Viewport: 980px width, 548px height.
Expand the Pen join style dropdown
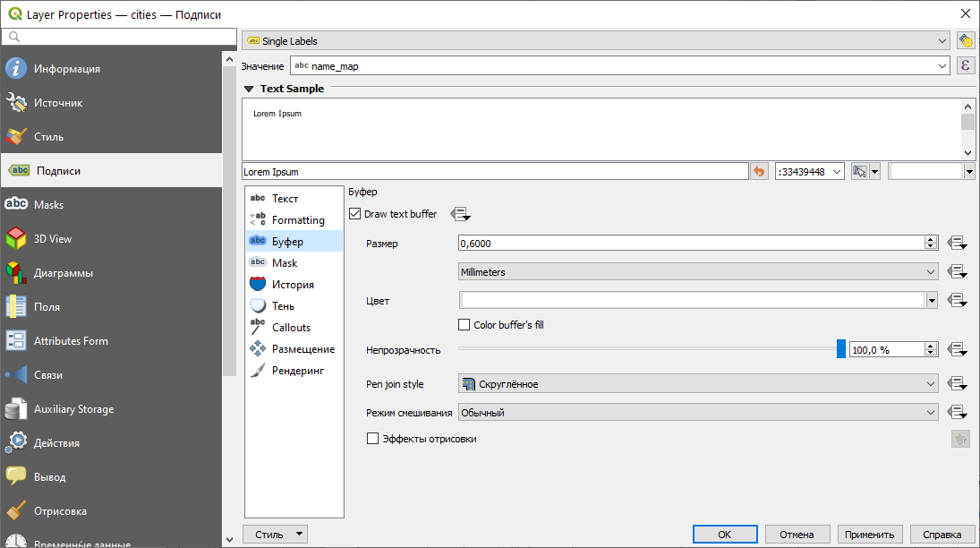click(698, 384)
